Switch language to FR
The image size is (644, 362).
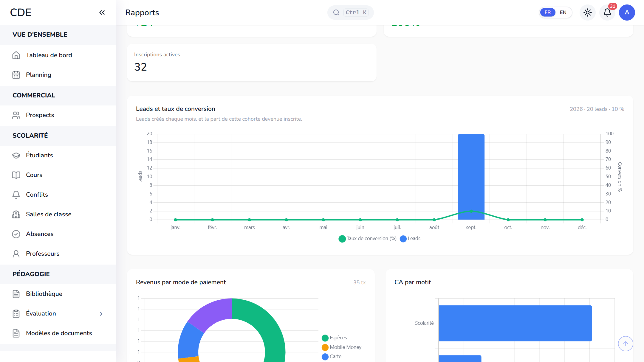click(x=548, y=13)
